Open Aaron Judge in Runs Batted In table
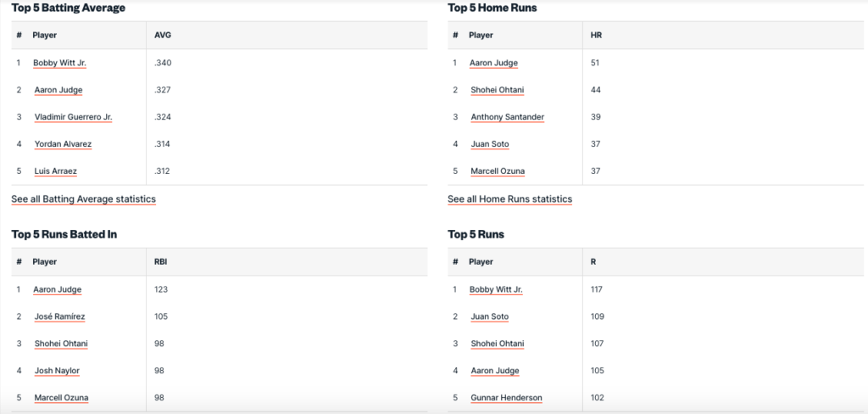868x414 pixels. point(58,289)
